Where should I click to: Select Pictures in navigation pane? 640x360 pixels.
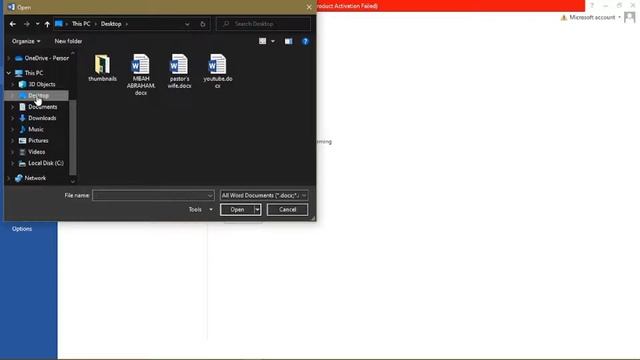pyautogui.click(x=33, y=140)
